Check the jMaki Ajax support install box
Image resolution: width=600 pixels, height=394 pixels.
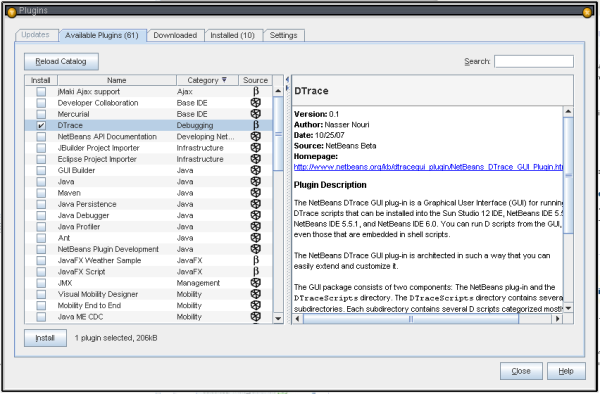tap(41, 91)
